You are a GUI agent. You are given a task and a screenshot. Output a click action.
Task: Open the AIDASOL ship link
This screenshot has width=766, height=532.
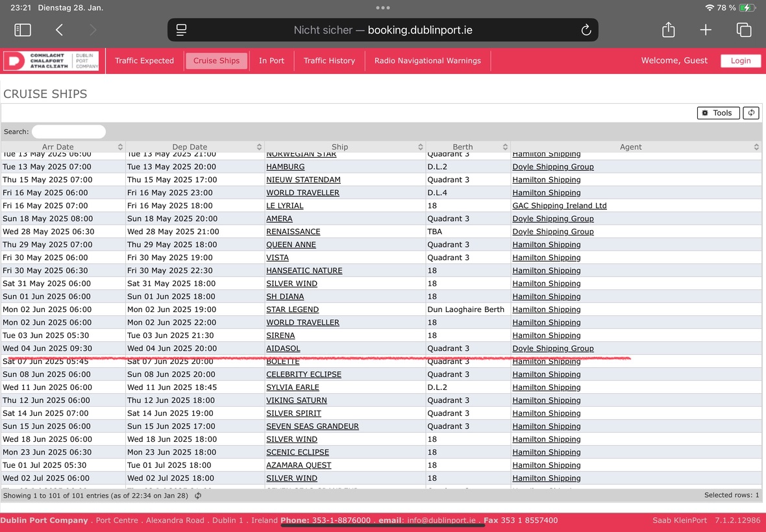[283, 348]
